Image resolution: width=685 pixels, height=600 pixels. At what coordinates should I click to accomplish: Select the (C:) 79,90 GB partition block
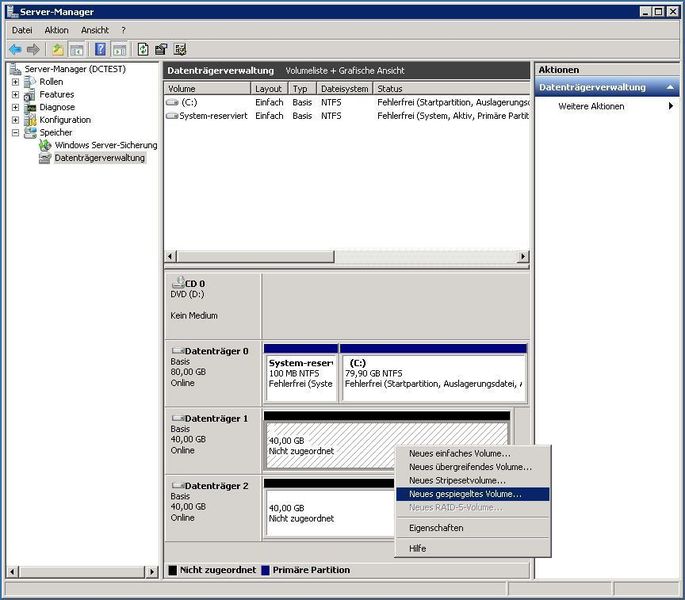pyautogui.click(x=433, y=374)
